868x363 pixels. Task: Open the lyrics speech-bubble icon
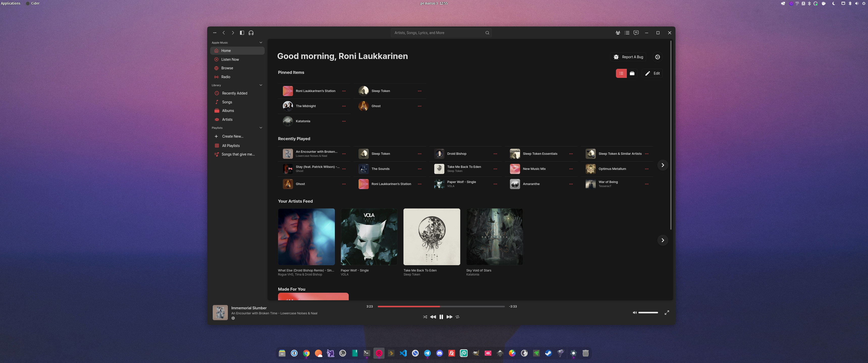[x=636, y=33]
